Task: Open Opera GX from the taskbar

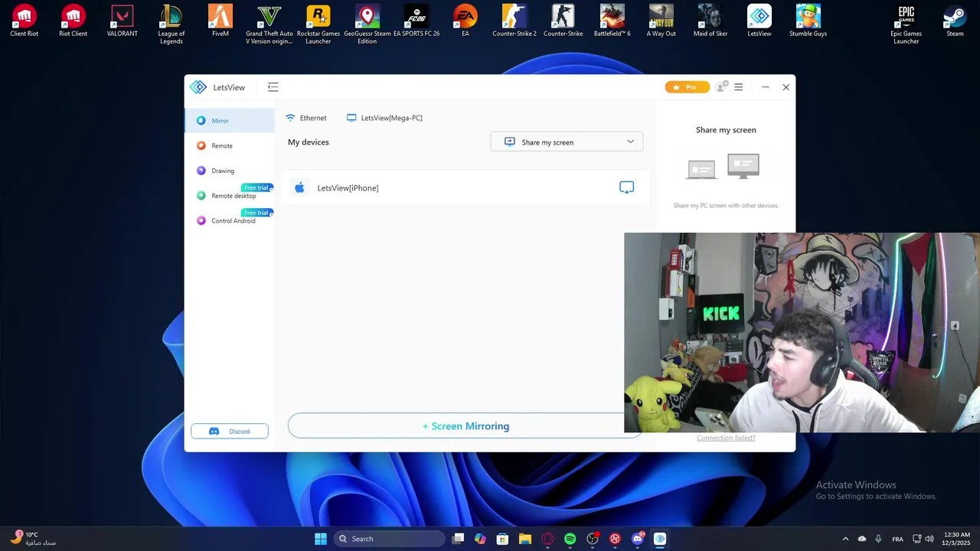Action: click(547, 539)
